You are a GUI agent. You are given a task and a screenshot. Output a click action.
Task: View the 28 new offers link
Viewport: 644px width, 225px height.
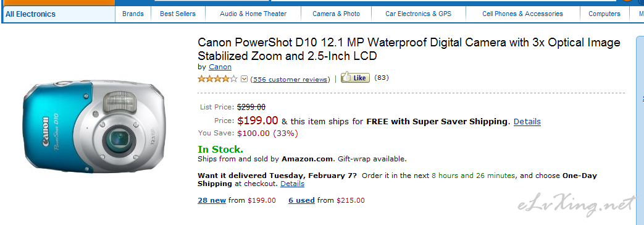pyautogui.click(x=212, y=201)
